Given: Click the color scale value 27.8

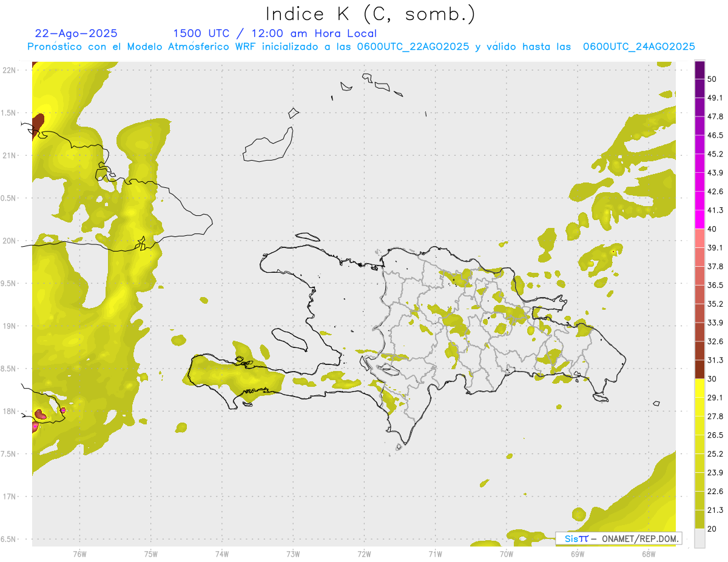Looking at the screenshot, I should (716, 416).
